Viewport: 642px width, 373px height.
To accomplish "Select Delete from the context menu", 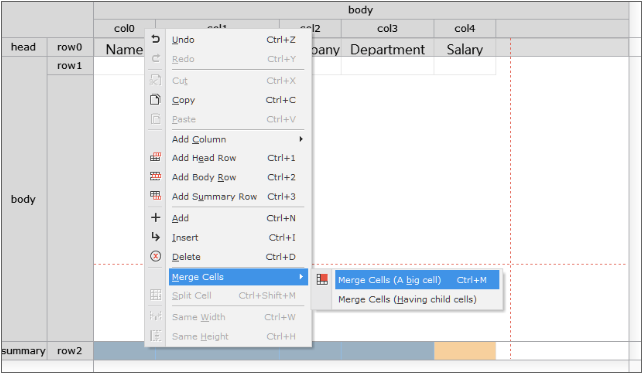I will [x=234, y=257].
